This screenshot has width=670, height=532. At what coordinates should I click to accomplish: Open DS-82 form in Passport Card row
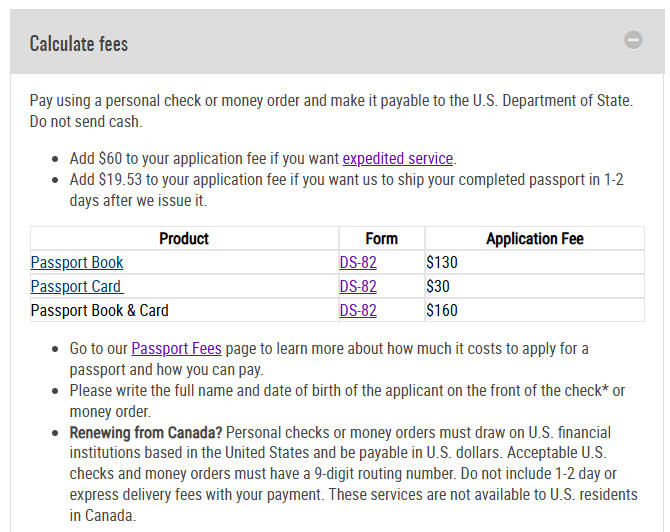358,286
